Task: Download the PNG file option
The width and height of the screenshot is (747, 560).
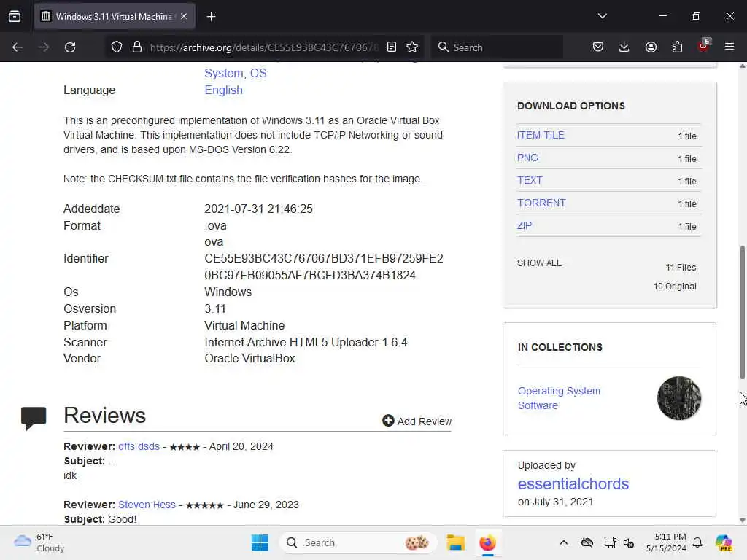Action: [x=527, y=157]
